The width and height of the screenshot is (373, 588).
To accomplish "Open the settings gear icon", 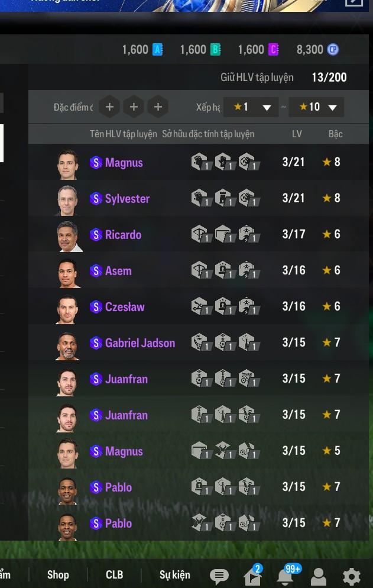I will [352, 576].
